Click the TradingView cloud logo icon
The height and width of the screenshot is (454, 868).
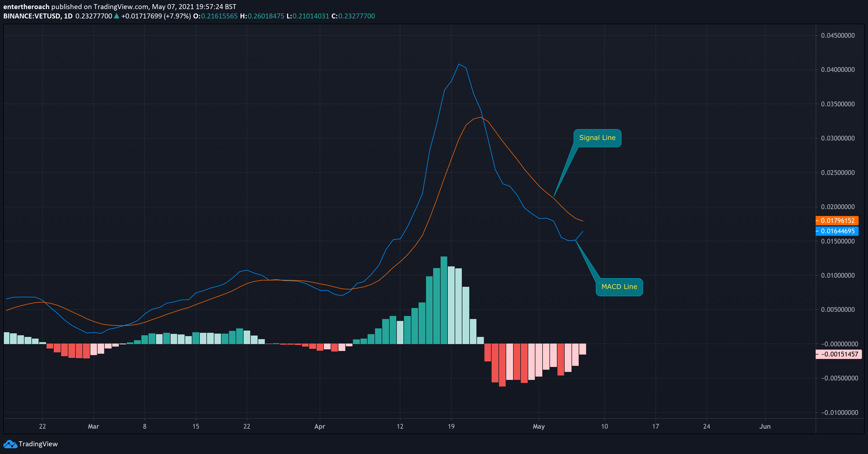(x=10, y=444)
